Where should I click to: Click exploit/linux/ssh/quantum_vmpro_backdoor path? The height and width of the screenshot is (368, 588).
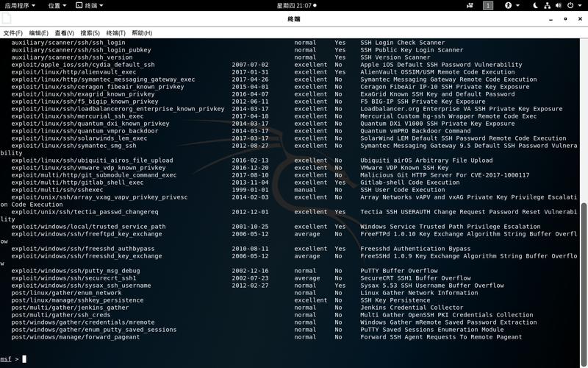[85, 131]
